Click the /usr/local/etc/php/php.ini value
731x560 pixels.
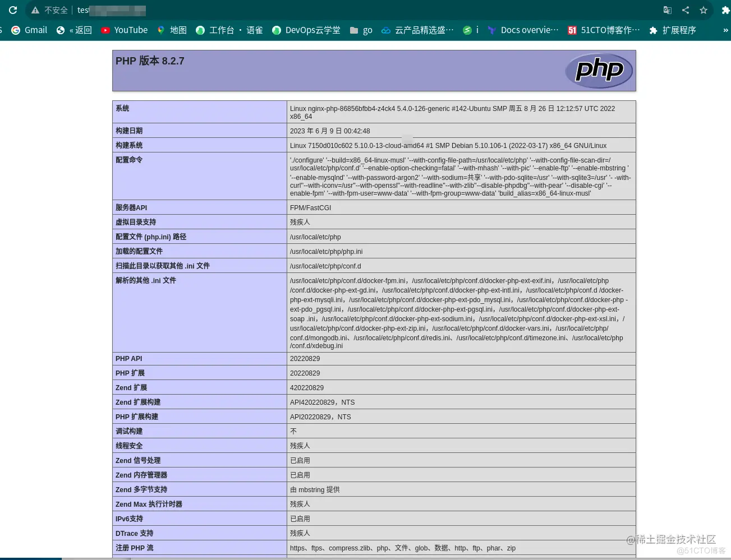coord(326,251)
